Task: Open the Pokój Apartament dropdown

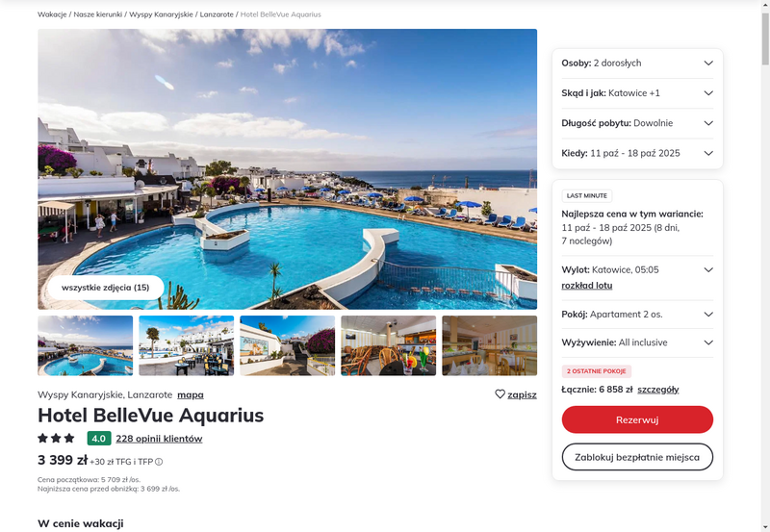Action: coord(637,314)
